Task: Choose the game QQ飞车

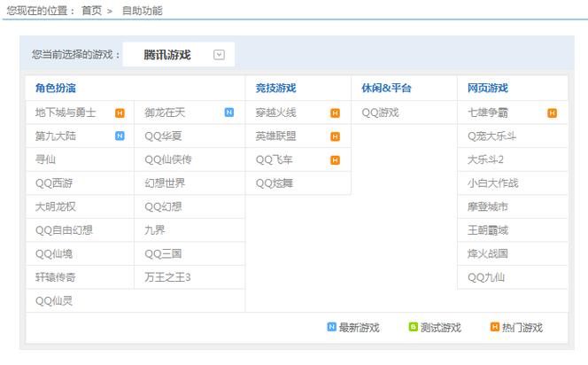Action: (x=275, y=159)
